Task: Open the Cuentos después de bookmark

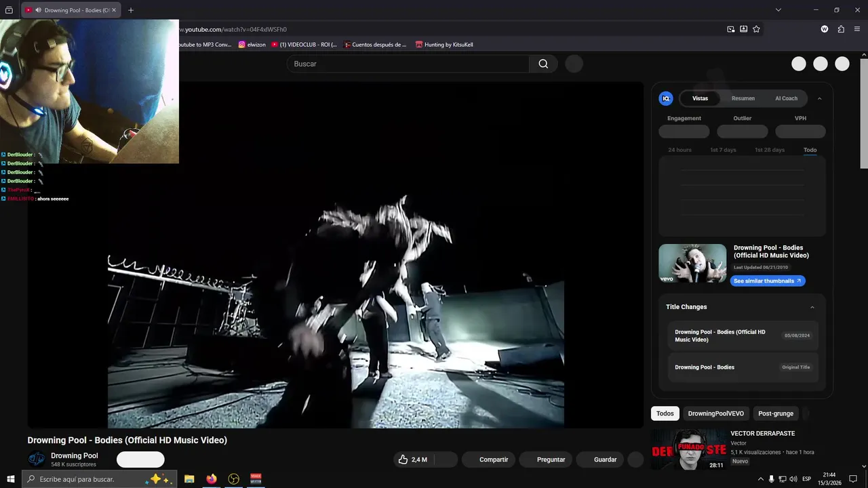Action: (375, 45)
